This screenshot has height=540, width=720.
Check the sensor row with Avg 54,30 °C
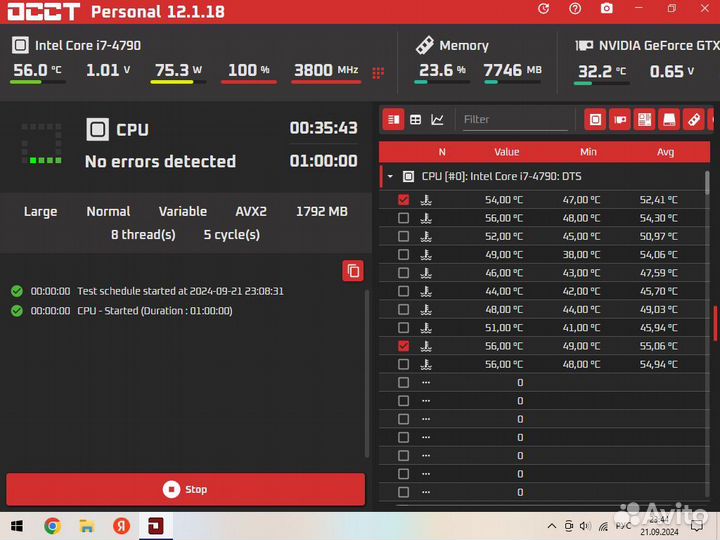click(404, 218)
